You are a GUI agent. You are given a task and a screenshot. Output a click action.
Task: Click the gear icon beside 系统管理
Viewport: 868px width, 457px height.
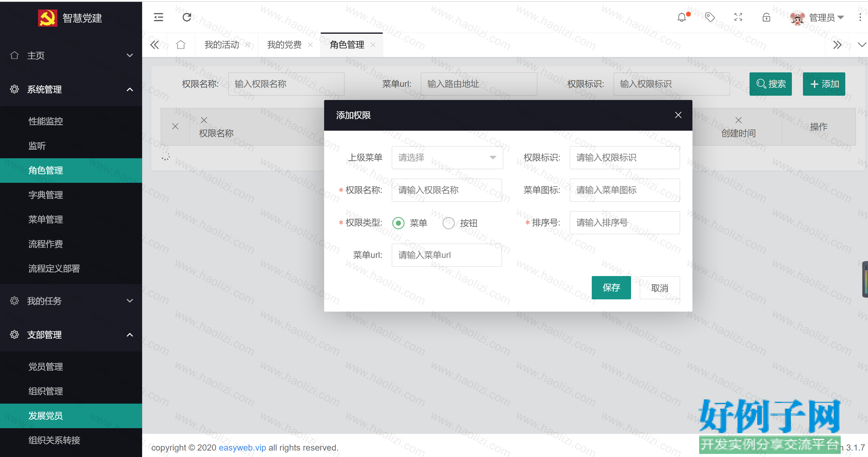(x=14, y=89)
